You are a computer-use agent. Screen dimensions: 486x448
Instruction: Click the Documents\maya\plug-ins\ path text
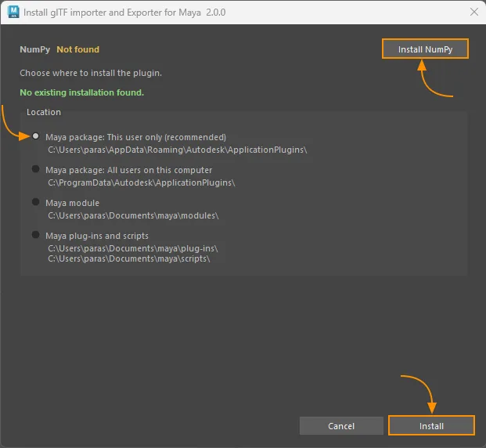click(133, 248)
